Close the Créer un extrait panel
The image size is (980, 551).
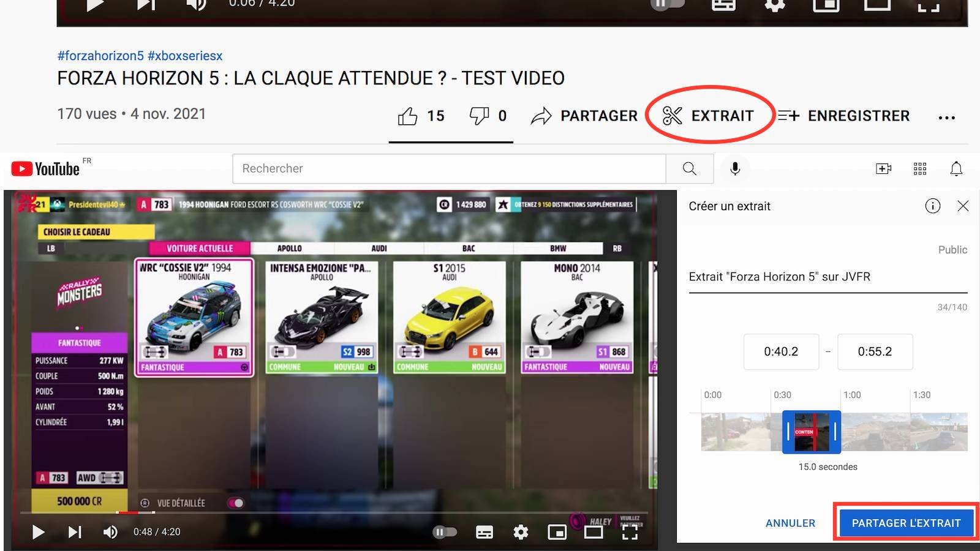963,206
